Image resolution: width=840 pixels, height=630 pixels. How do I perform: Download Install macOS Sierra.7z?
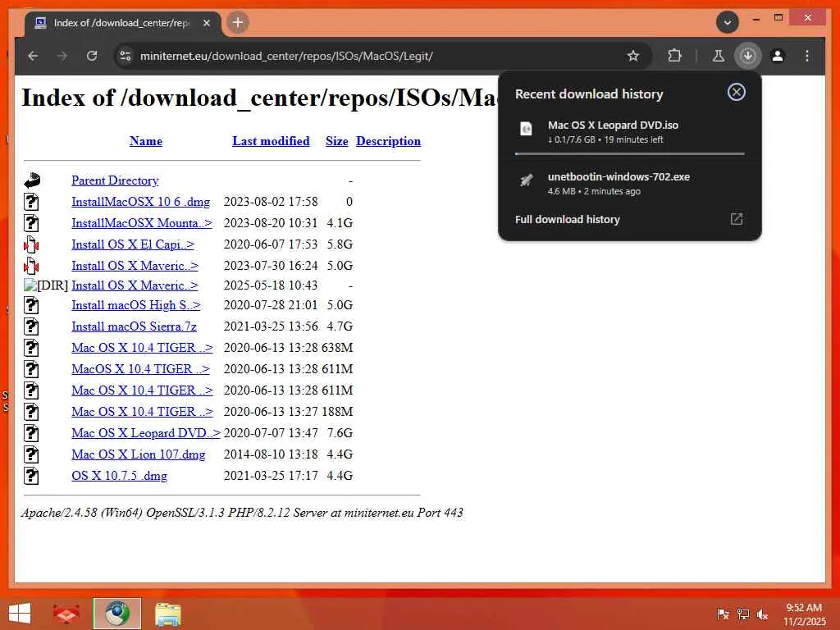(x=134, y=326)
